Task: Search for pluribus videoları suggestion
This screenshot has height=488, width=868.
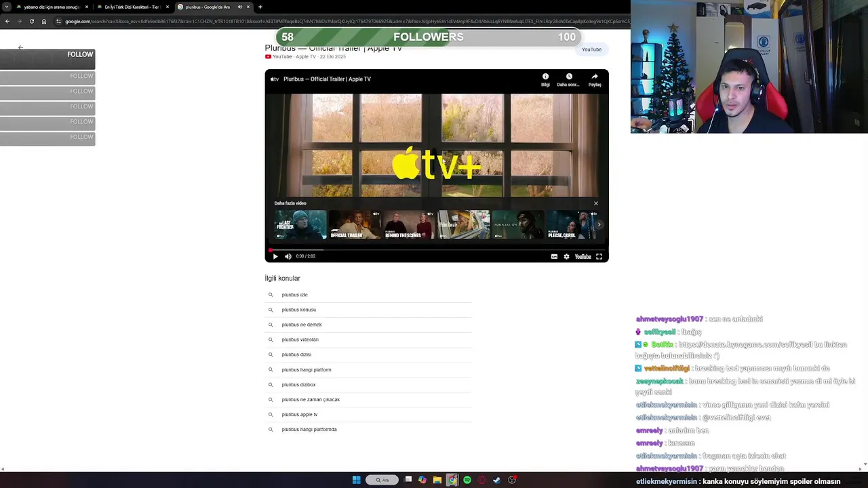Action: [368, 340]
